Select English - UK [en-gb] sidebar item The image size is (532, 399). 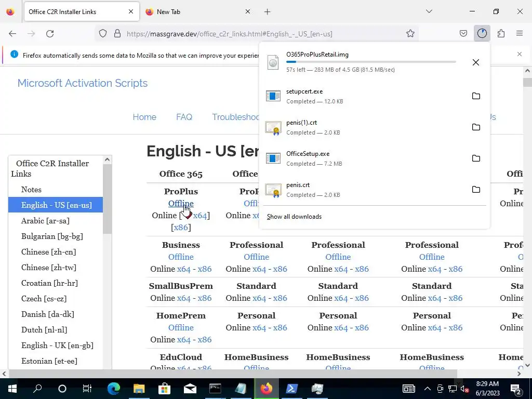57,345
